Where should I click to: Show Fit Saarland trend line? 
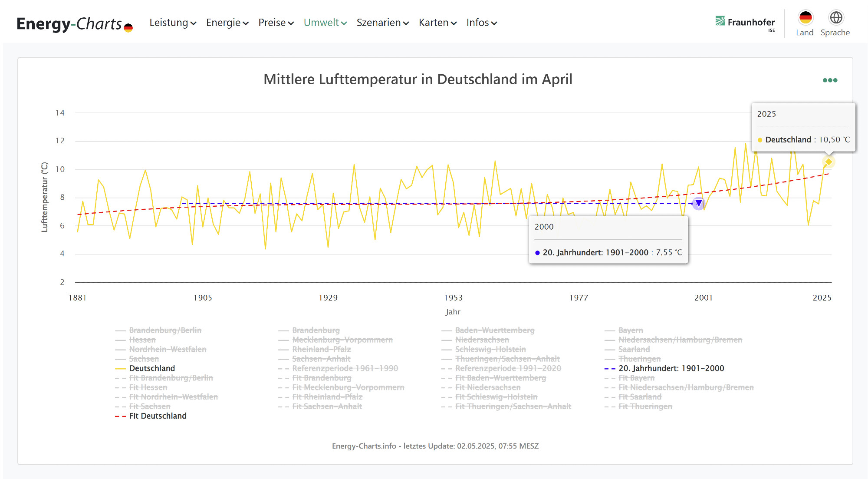point(633,397)
